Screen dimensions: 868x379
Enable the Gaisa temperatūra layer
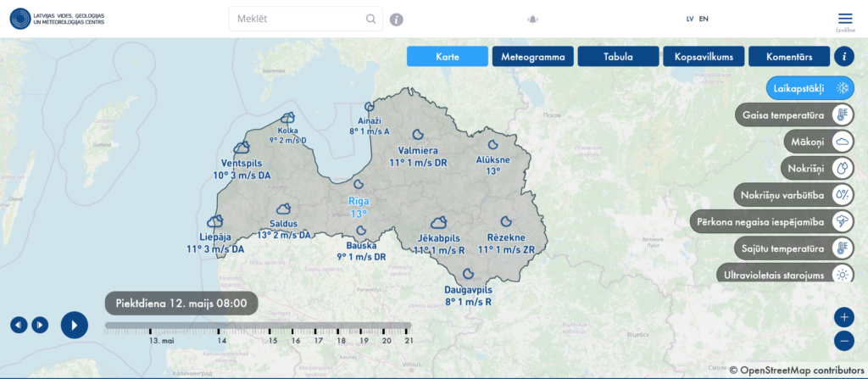pyautogui.click(x=794, y=114)
